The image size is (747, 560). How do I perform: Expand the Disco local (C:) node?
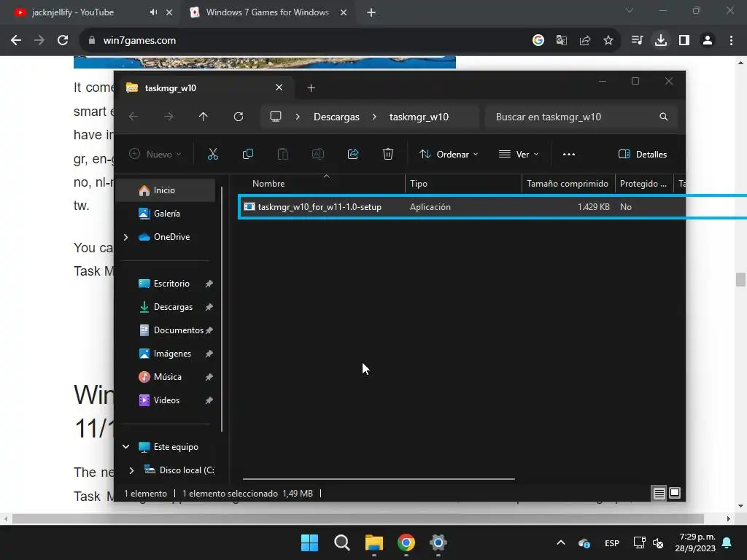click(x=131, y=470)
